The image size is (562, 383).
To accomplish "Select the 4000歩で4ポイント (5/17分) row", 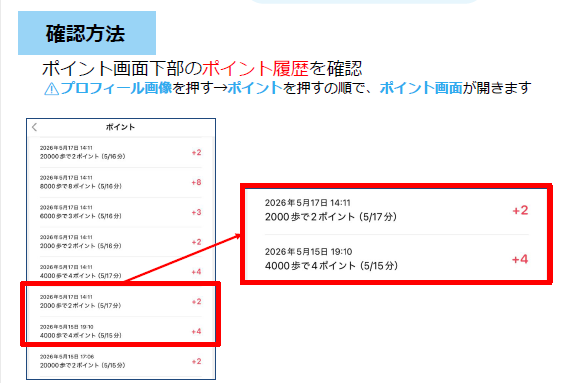I will 120,271.
